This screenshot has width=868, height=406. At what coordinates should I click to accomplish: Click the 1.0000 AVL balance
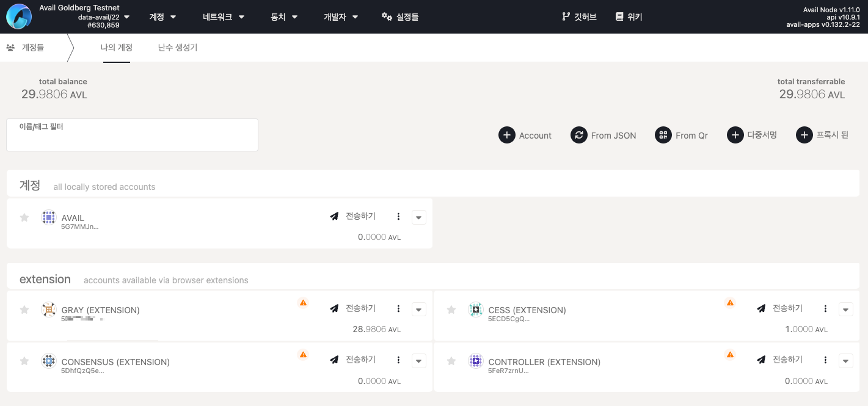tap(806, 329)
